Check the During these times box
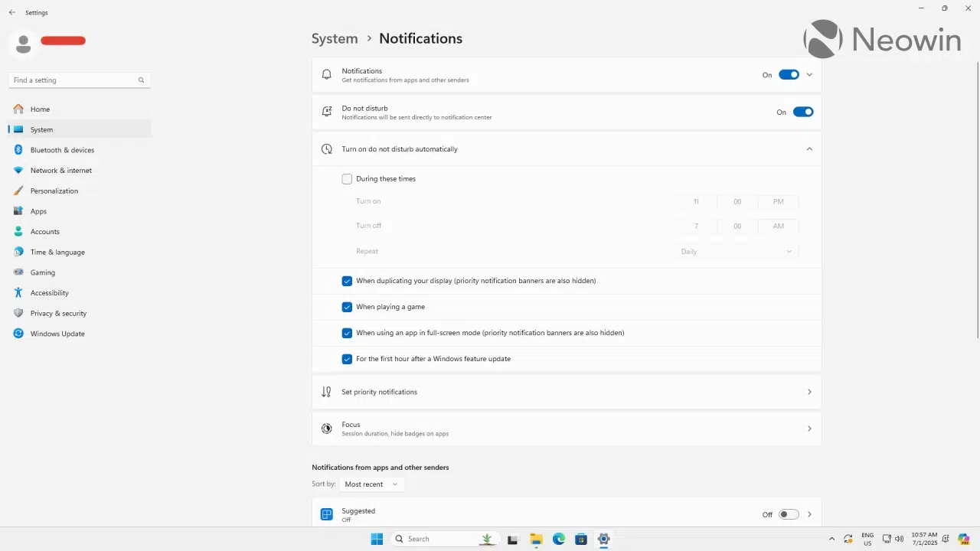The width and height of the screenshot is (980, 551). [x=347, y=179]
